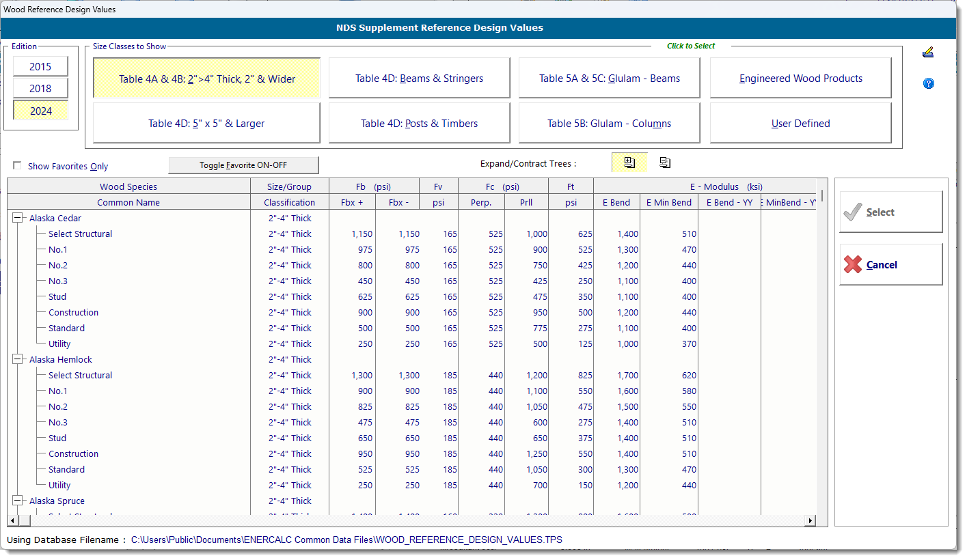Choose the 2024 edition
This screenshot has width=967, height=560.
tap(40, 111)
